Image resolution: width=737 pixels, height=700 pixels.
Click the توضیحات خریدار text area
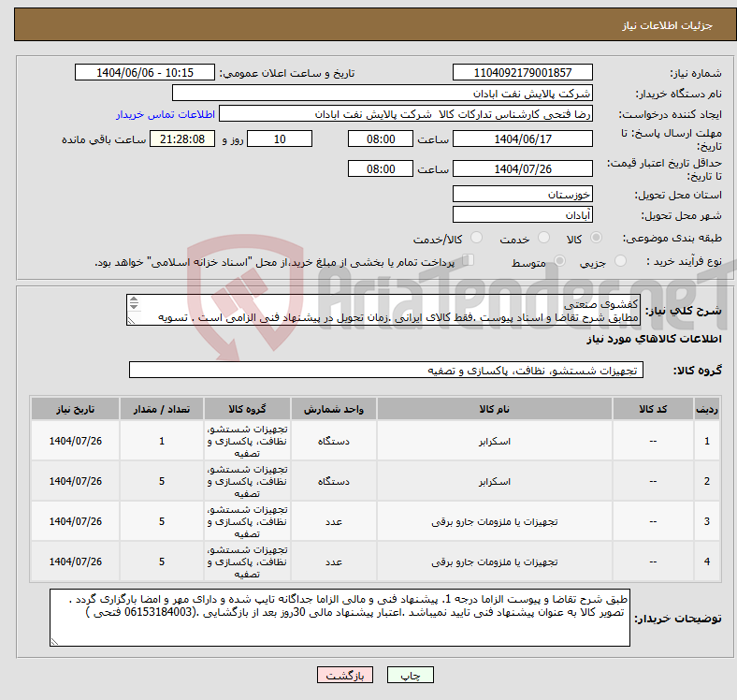pos(340,617)
